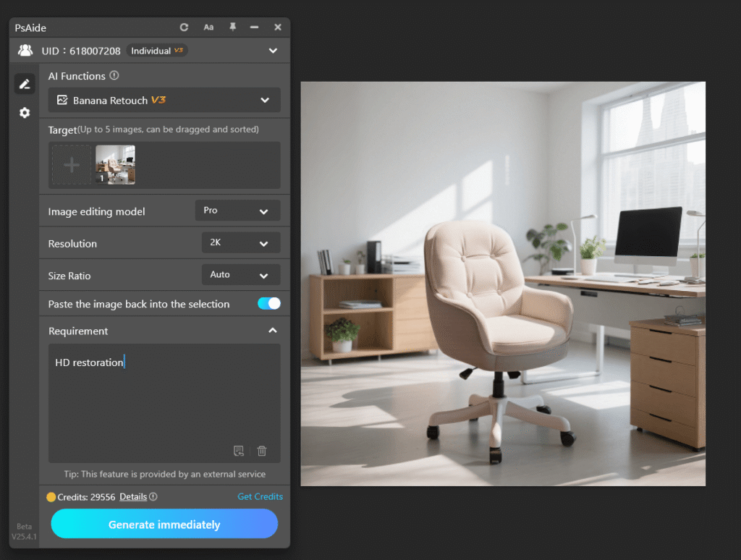Open the settings gear in the left sidebar
The height and width of the screenshot is (560, 741).
(x=24, y=112)
